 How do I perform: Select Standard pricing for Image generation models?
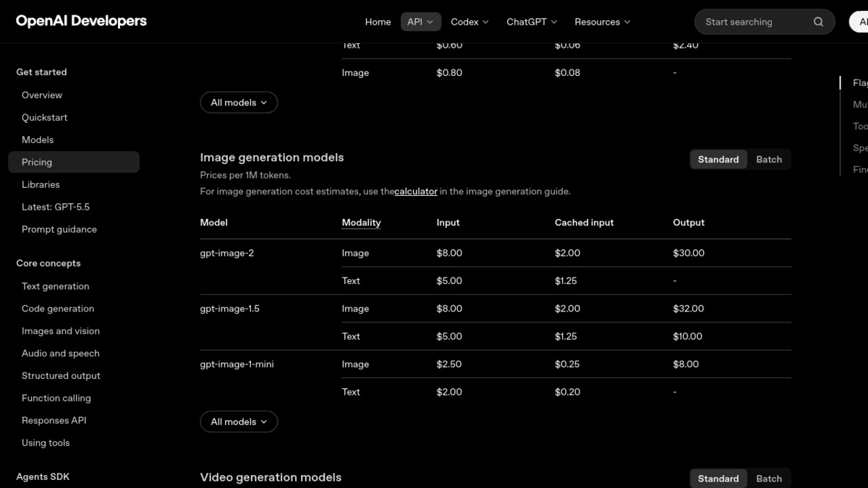tap(718, 160)
